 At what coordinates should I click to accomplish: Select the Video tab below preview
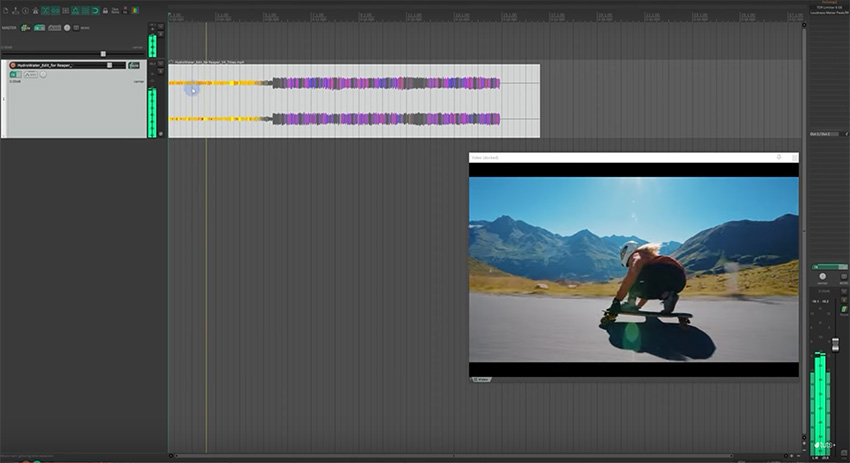coord(481,380)
